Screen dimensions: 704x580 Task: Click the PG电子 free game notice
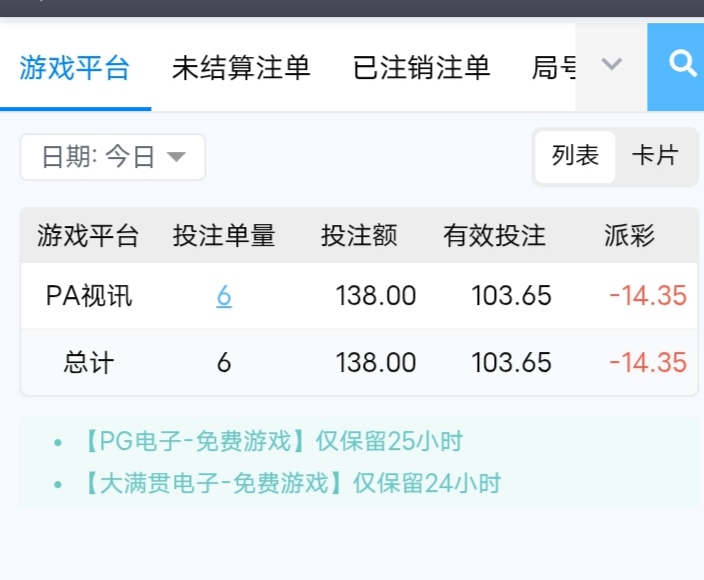tap(270, 441)
